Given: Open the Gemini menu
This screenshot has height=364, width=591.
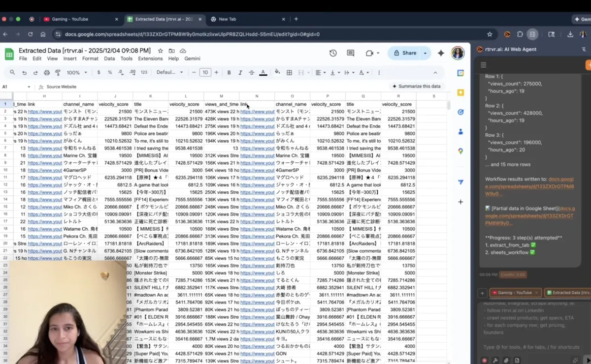Looking at the screenshot, I should (x=192, y=59).
